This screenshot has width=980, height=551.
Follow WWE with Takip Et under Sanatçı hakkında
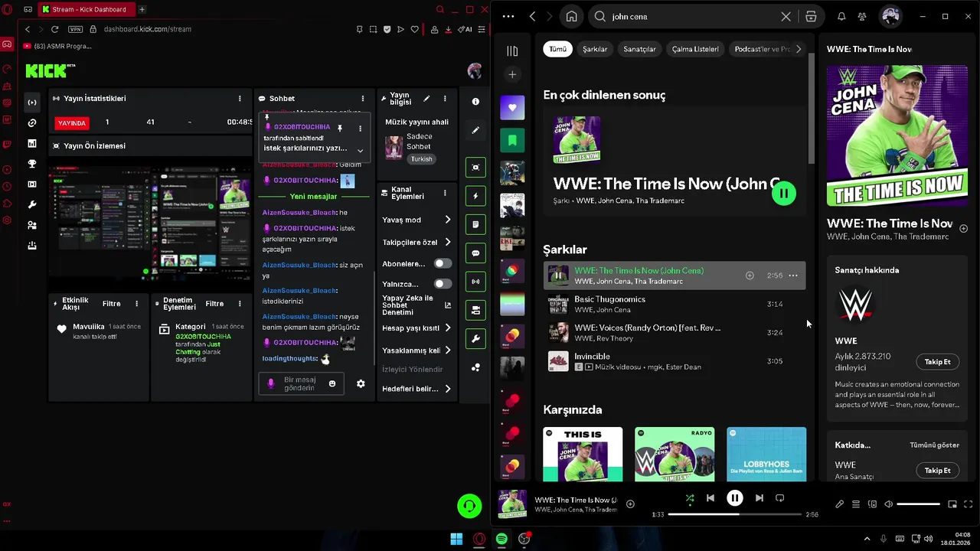(937, 362)
